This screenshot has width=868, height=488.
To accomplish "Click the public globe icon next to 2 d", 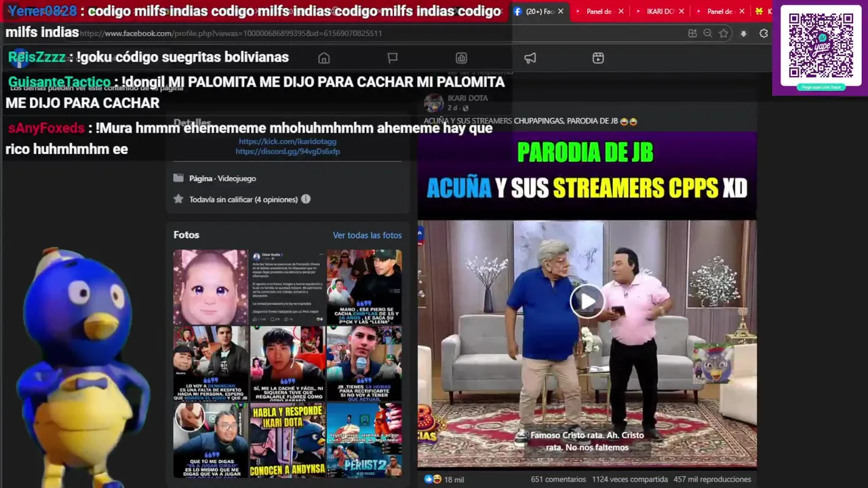I will [465, 108].
